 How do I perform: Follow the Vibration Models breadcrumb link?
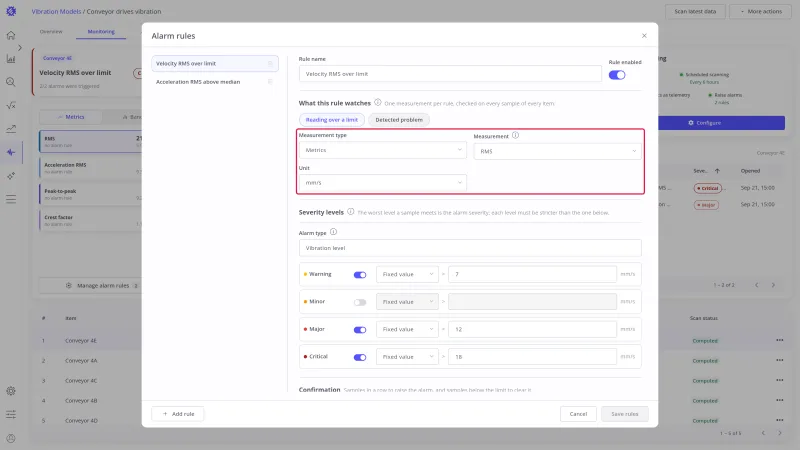point(56,11)
